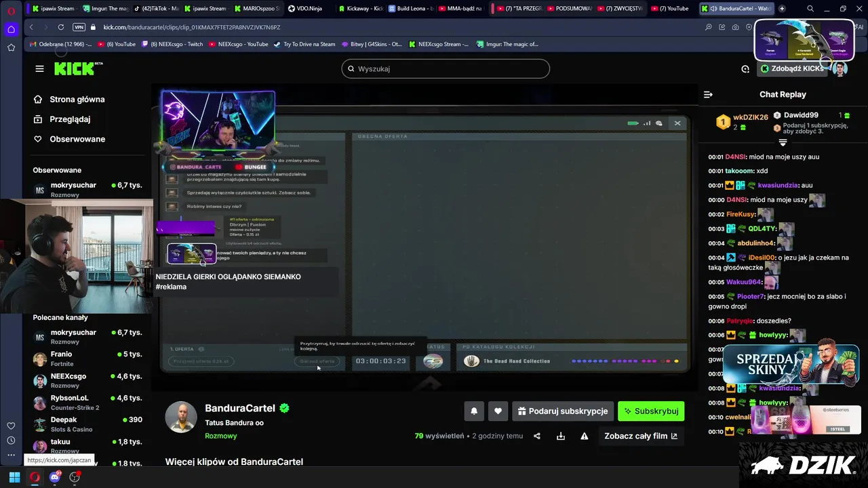
Task: Collapse the Chat Replay panel
Action: (x=708, y=94)
